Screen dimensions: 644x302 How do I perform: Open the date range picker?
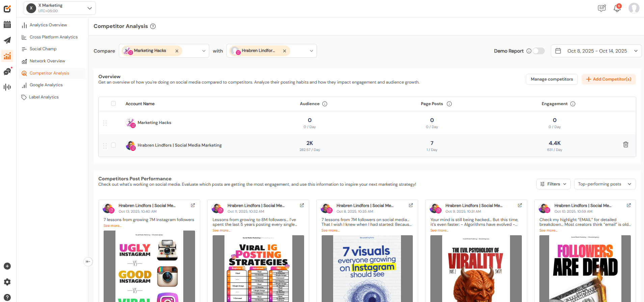[x=596, y=51]
